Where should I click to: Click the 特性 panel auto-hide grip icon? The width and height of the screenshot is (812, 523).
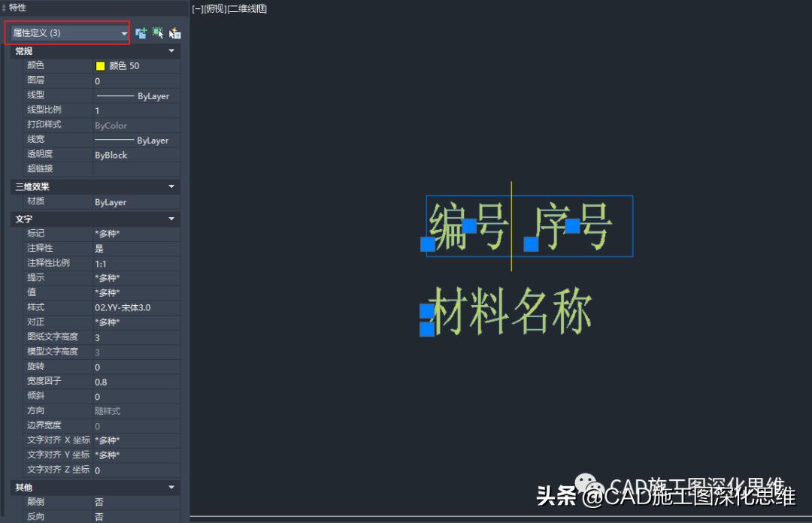tap(5, 8)
